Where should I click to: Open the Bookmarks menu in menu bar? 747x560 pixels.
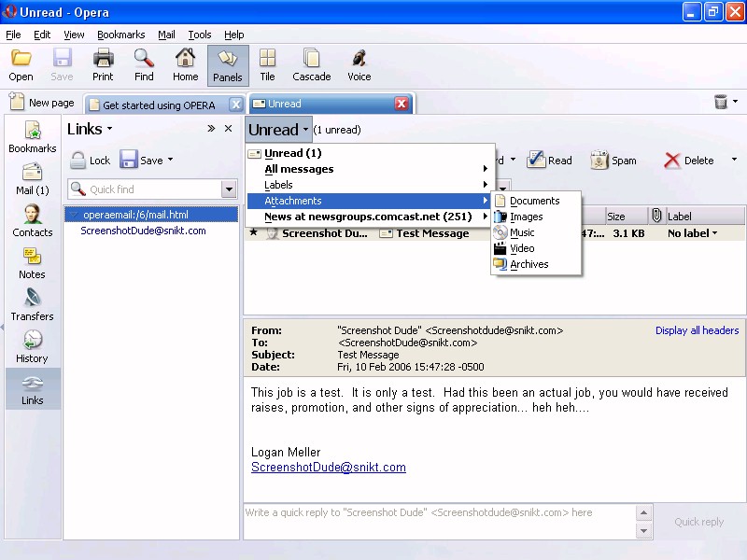[120, 35]
